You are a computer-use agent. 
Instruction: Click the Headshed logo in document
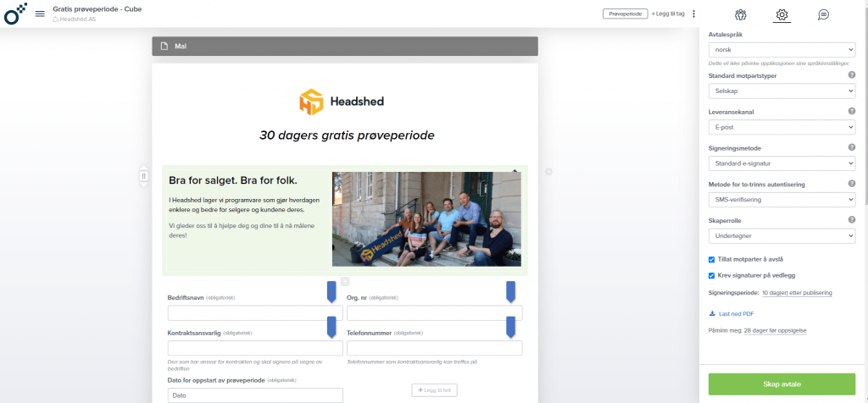point(342,102)
